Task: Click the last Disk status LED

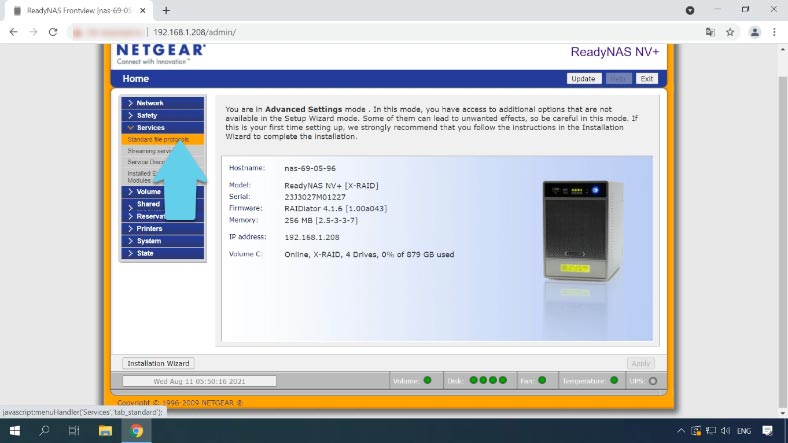Action: pos(503,380)
